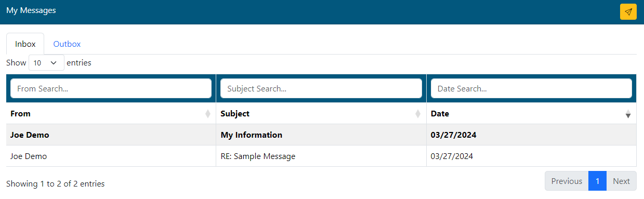Go to the Next page

pyautogui.click(x=621, y=181)
